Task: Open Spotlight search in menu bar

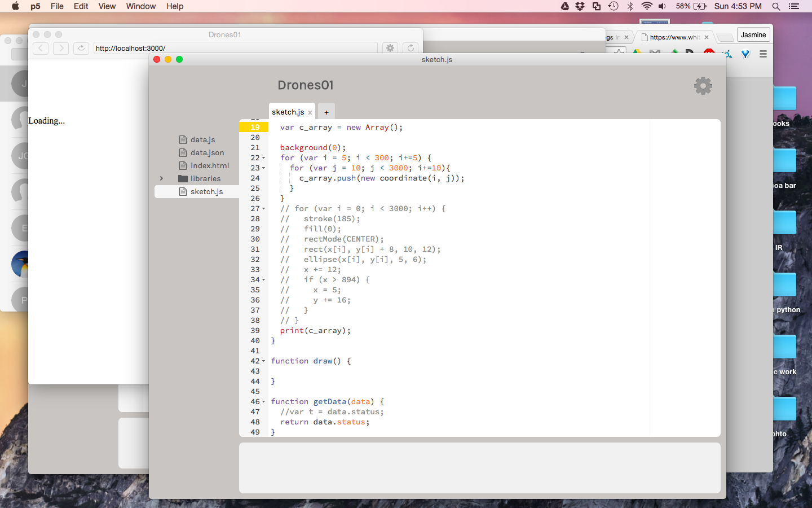Action: [776, 6]
